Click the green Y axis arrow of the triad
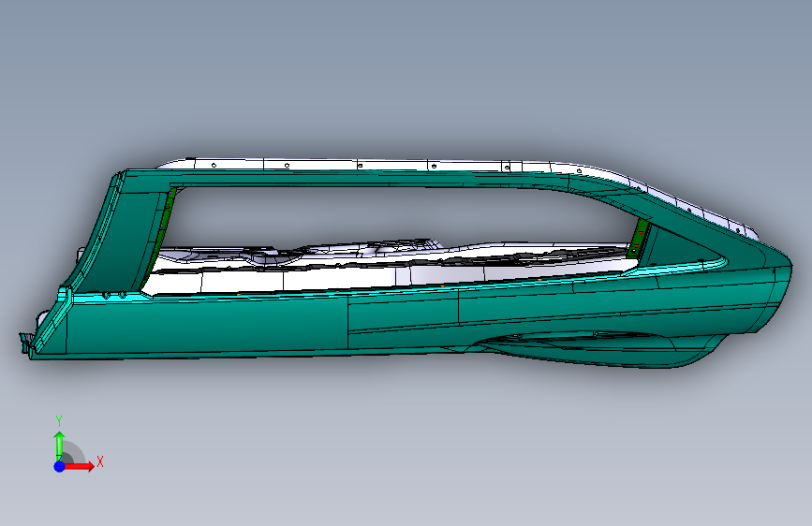The image size is (812, 526). (60, 446)
